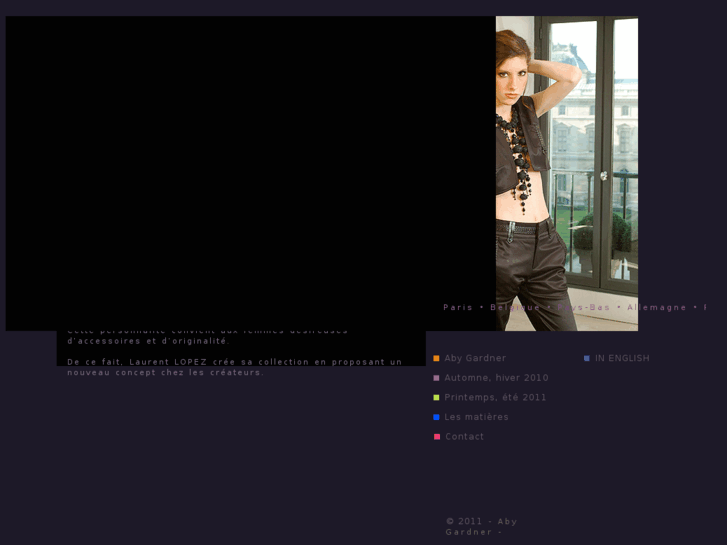Click the paragraph 'De ce fait, Laurent LOPEZ'
727x545 pixels.
point(235,367)
